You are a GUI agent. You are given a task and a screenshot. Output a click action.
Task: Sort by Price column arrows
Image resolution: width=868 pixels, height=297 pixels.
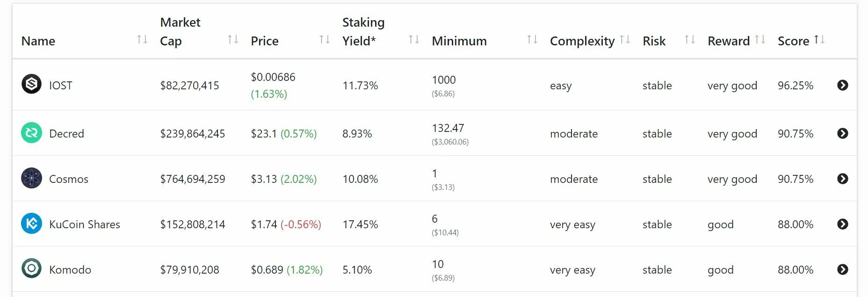point(325,40)
